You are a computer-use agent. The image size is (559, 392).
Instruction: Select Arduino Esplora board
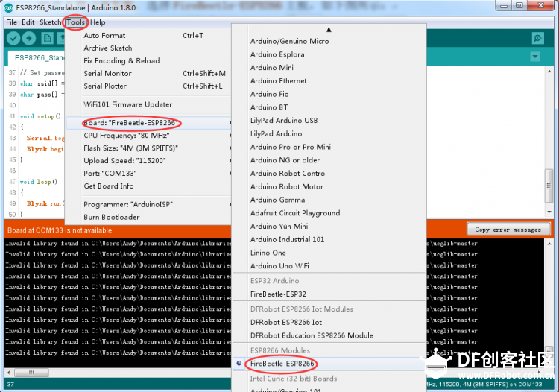tap(329, 54)
